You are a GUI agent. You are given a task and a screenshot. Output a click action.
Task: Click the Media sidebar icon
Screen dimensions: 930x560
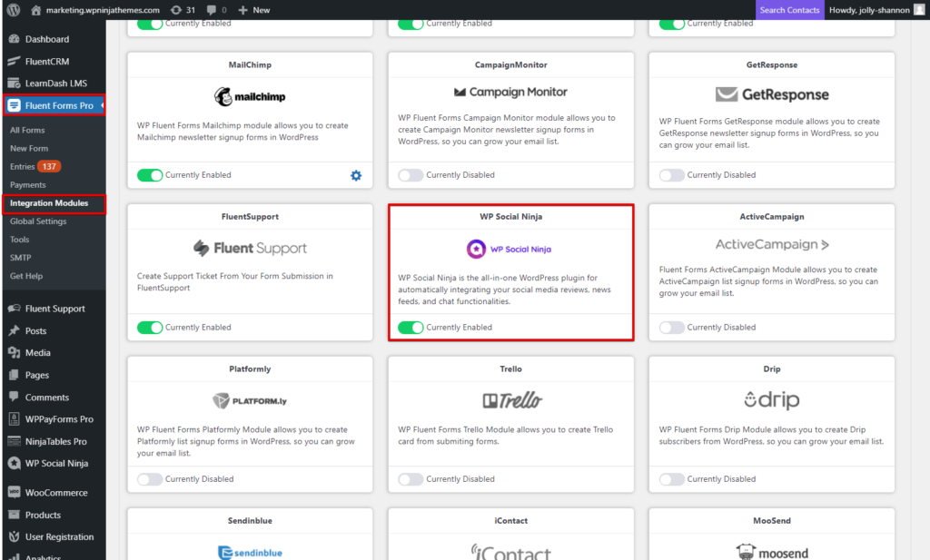click(15, 352)
